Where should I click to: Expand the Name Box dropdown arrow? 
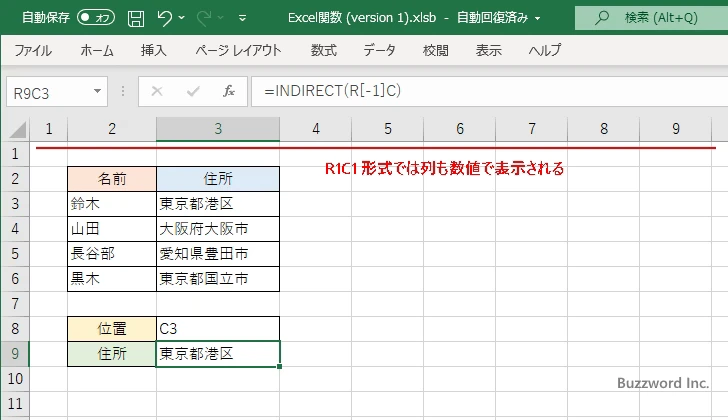point(98,91)
